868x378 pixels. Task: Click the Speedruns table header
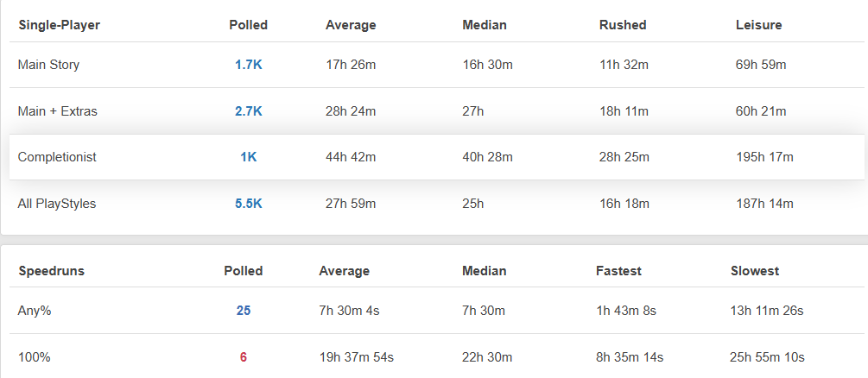(52, 271)
